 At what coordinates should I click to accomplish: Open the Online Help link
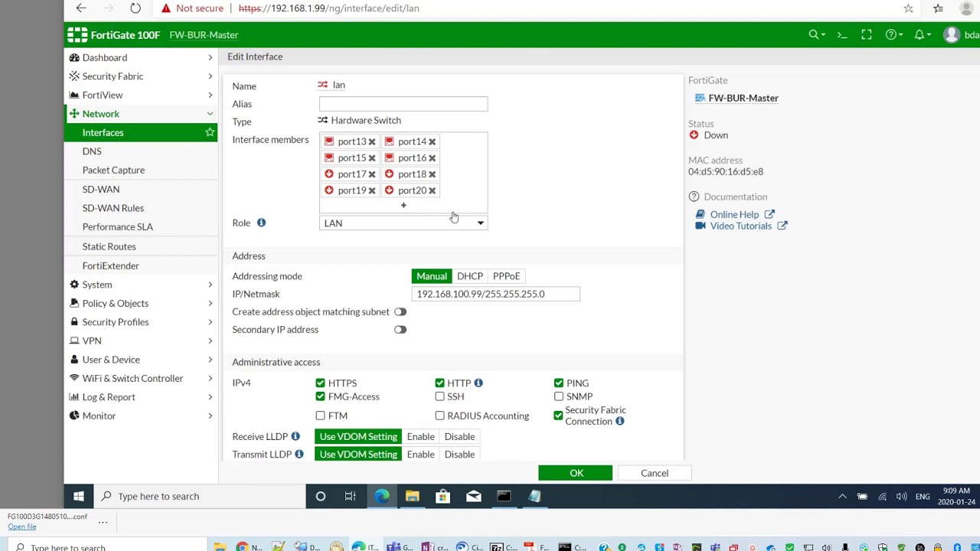click(x=734, y=214)
